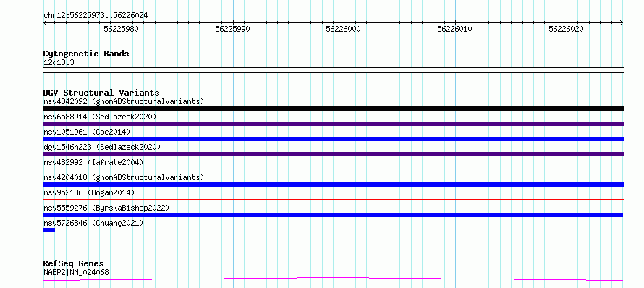Click ruler position 56226020
The image size is (644, 288).
pyautogui.click(x=566, y=29)
